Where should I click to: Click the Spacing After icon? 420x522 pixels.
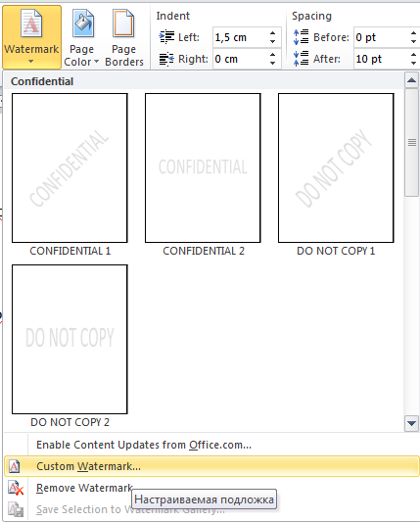click(x=302, y=59)
